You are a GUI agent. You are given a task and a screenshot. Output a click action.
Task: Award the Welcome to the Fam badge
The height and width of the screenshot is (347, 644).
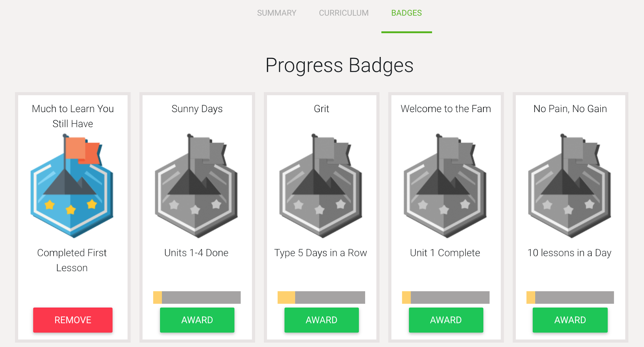pos(445,320)
